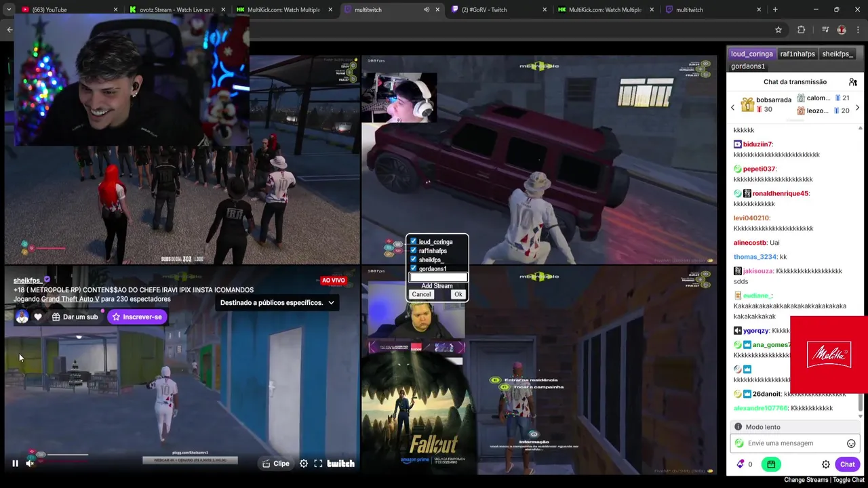868x488 pixels.
Task: Click the Modo lento info icon
Action: pyautogui.click(x=738, y=427)
